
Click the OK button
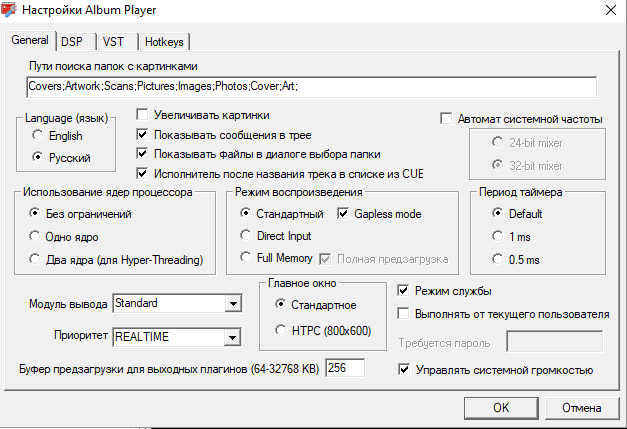(x=501, y=408)
